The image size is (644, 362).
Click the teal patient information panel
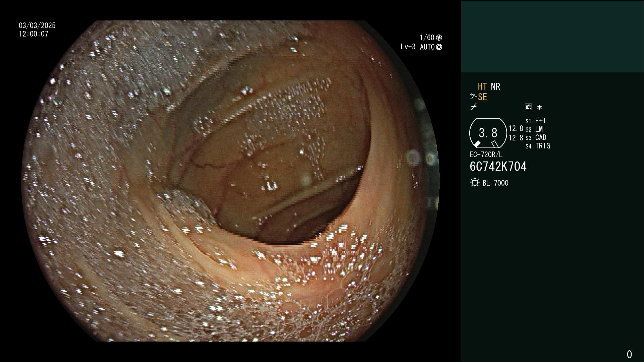552,36
